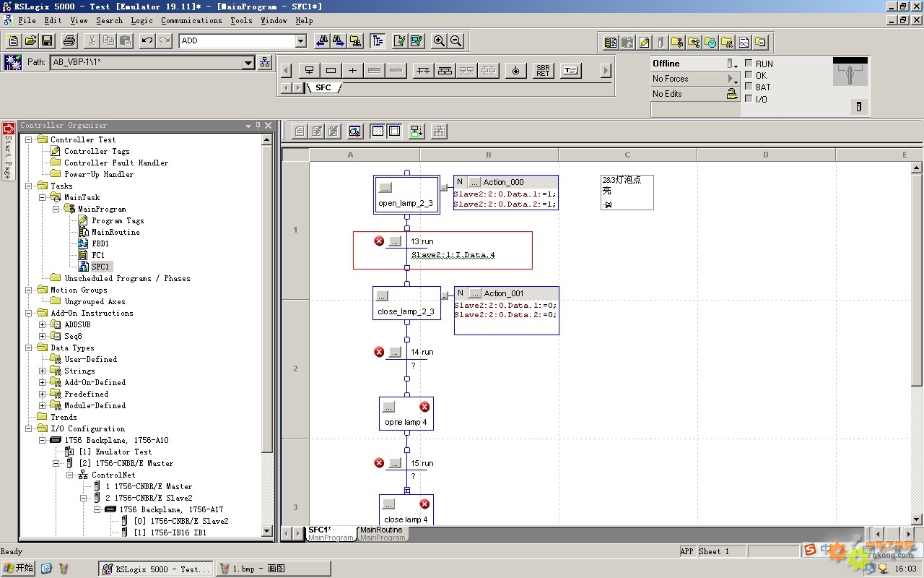The width and height of the screenshot is (924, 578).
Task: Toggle the OK status indicator box
Action: 749,75
